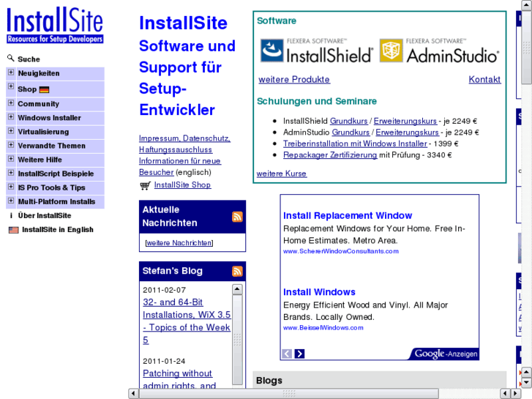
Task: Click the German flag next to Shop
Action: (44, 89)
